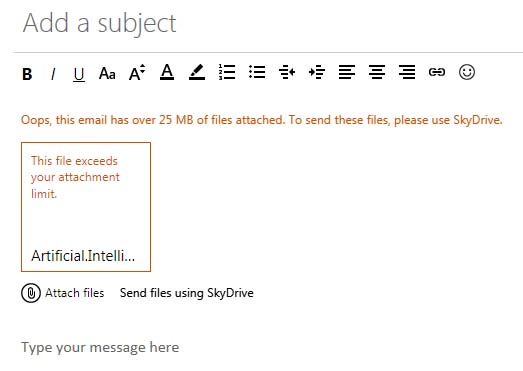Open the font family picker (Aa)

tap(107, 73)
